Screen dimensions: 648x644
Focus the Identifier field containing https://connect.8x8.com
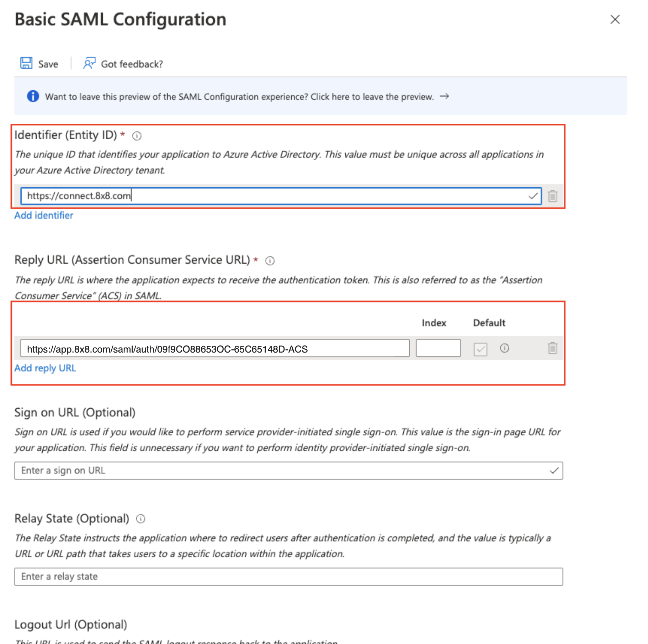(x=281, y=196)
